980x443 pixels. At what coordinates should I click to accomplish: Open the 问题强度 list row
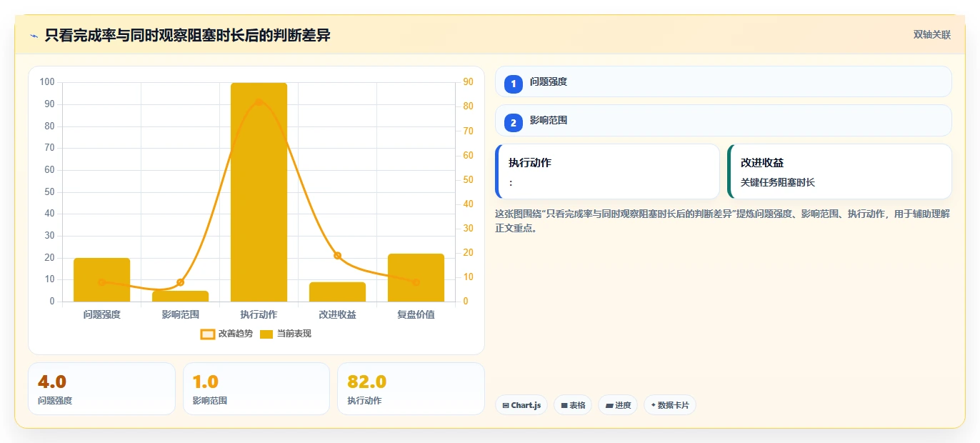tap(723, 81)
